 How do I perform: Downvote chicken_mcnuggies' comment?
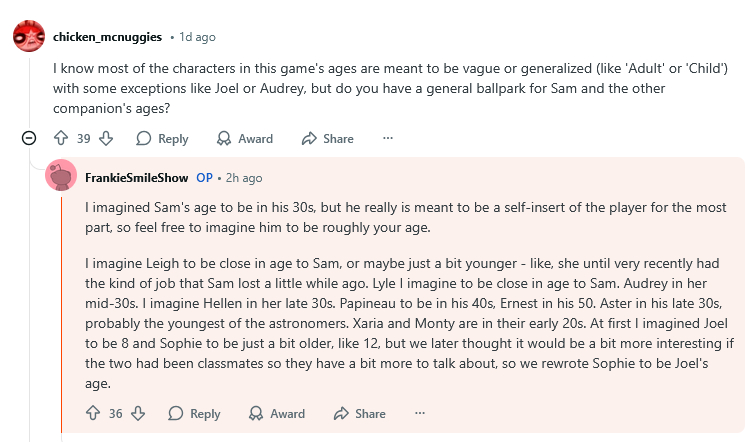point(106,139)
